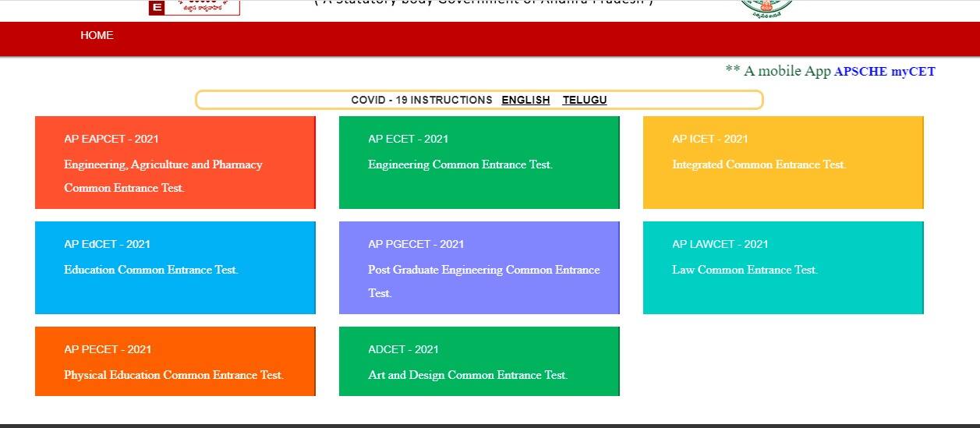Open the AP PECET - 2021 heading
Screen dimensions: 980x428
[108, 349]
